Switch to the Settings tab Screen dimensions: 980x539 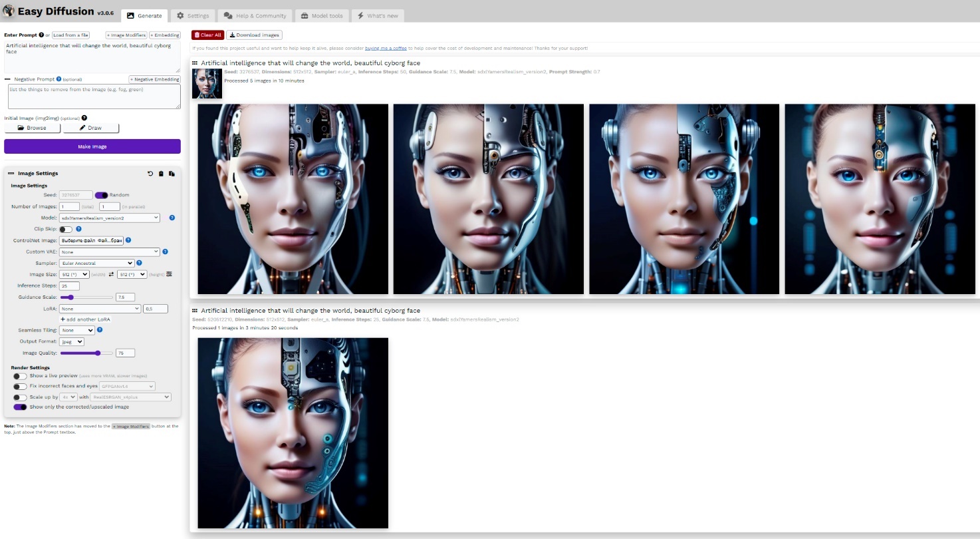[x=193, y=15]
